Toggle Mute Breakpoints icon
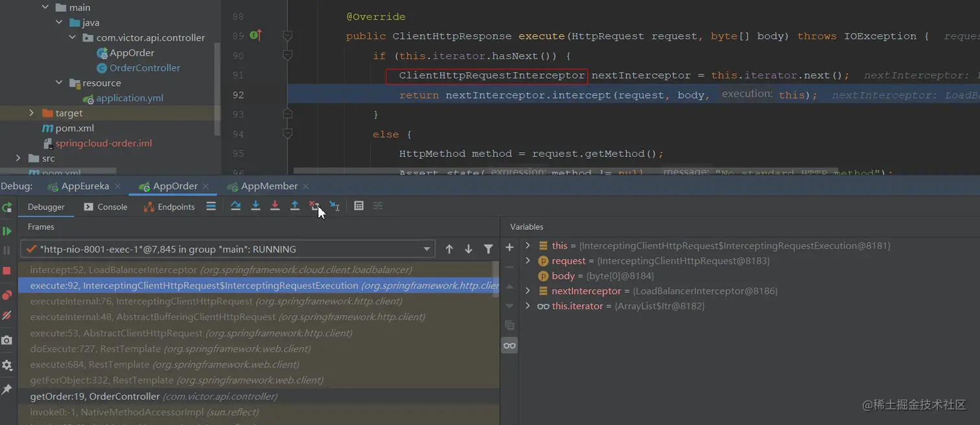The image size is (980, 425). point(7,316)
